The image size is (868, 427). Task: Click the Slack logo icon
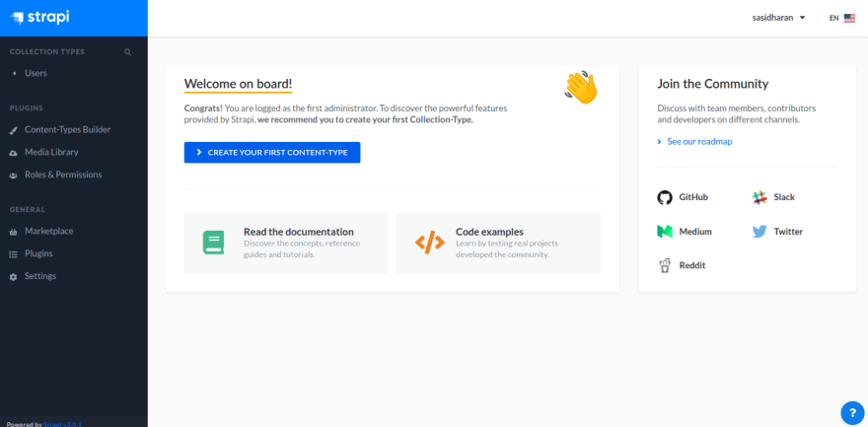[x=759, y=197]
